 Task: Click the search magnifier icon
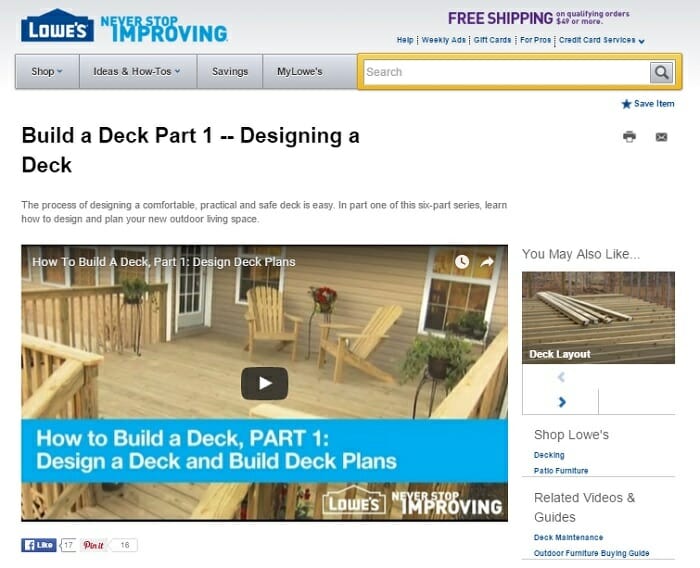point(661,72)
